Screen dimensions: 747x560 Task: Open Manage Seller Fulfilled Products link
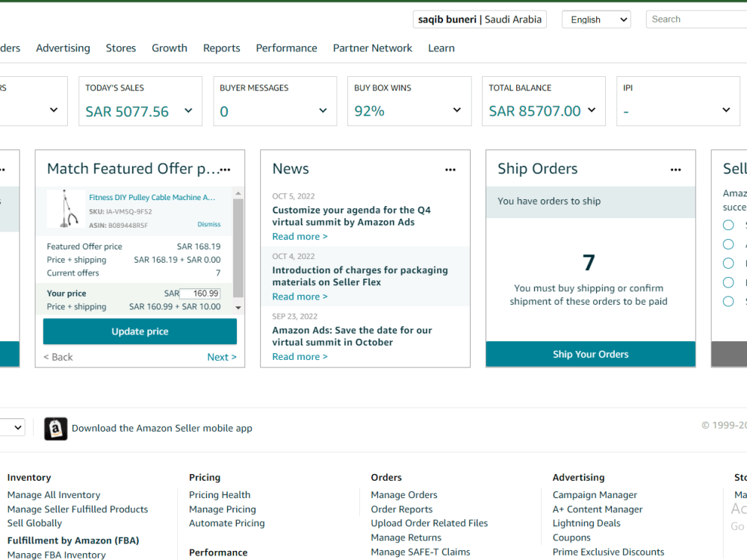(78, 509)
